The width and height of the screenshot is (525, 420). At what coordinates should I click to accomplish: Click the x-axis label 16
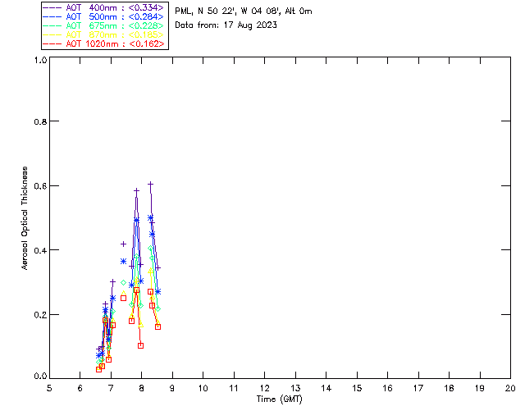387,388
